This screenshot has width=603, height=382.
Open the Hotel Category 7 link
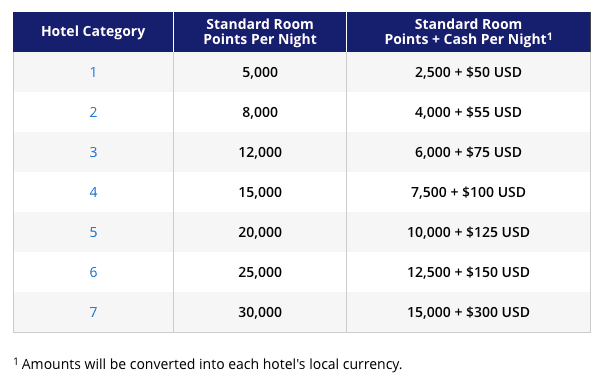[93, 312]
